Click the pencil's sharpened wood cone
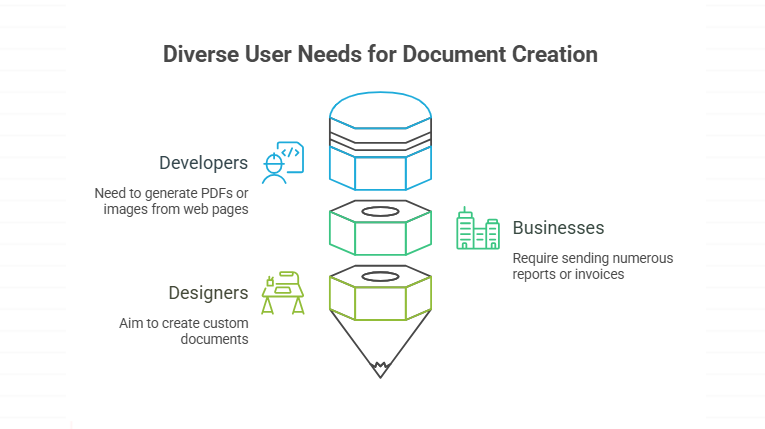 point(380,345)
